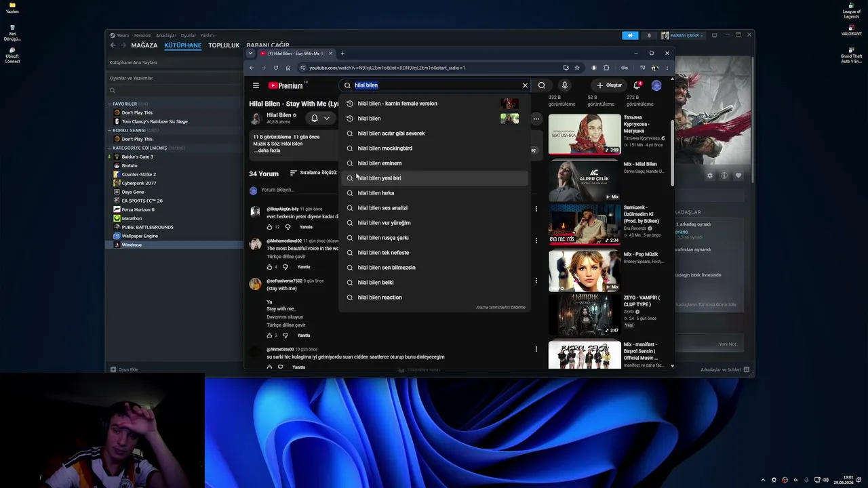868x488 pixels.
Task: Open the Sıralama ölçütü sort dropdown
Action: pyautogui.click(x=313, y=173)
